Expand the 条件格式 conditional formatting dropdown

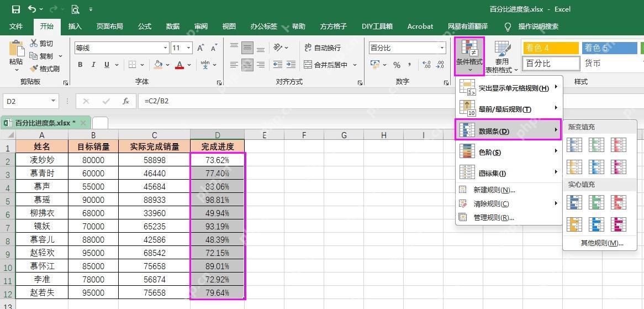(x=470, y=57)
